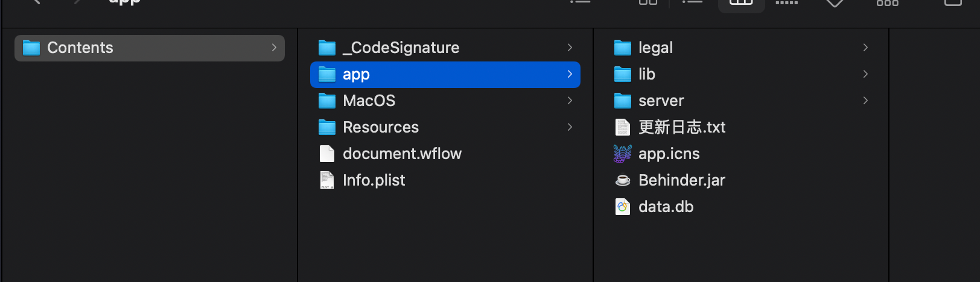Click the Resources folder icon
Screen dimensions: 980x282
(327, 127)
